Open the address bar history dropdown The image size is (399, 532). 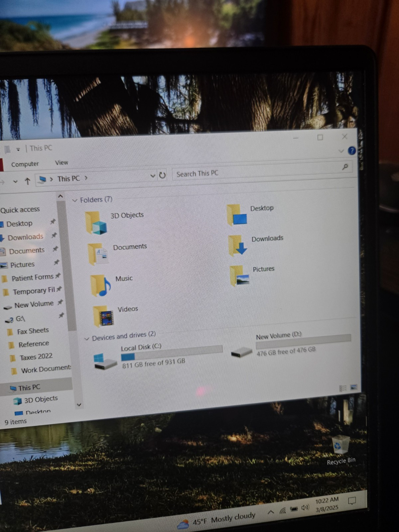coord(153,176)
